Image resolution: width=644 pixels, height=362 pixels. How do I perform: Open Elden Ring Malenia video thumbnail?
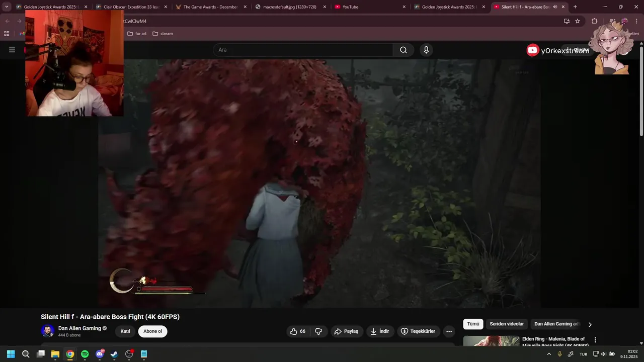click(x=491, y=341)
